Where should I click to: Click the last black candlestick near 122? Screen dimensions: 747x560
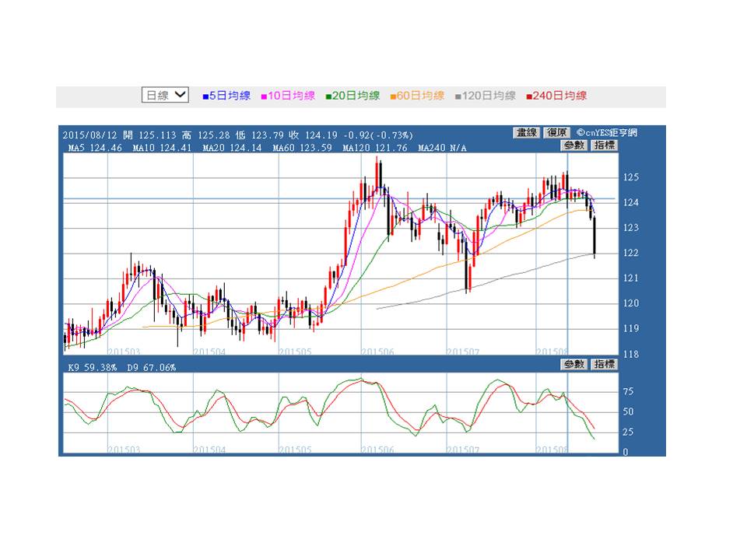(x=594, y=237)
